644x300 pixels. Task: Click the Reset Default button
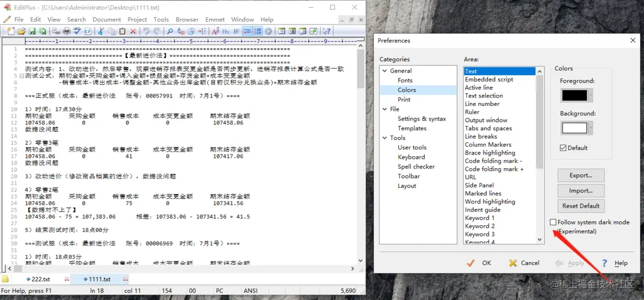click(581, 206)
